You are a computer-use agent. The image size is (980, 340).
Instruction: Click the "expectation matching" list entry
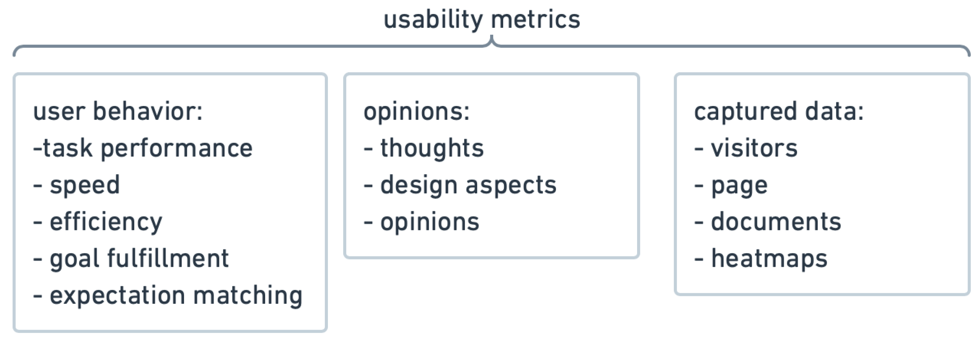pos(176,296)
